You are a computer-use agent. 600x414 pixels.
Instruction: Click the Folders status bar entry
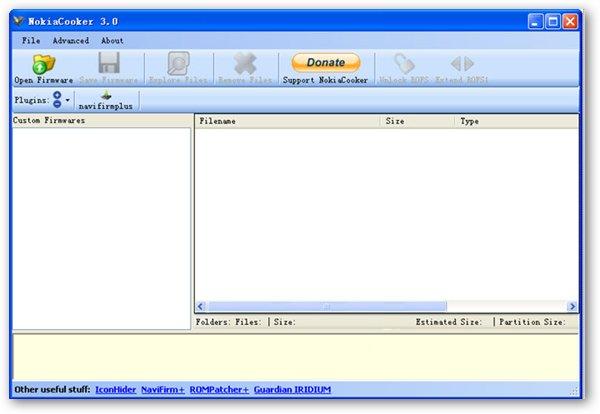coord(213,322)
